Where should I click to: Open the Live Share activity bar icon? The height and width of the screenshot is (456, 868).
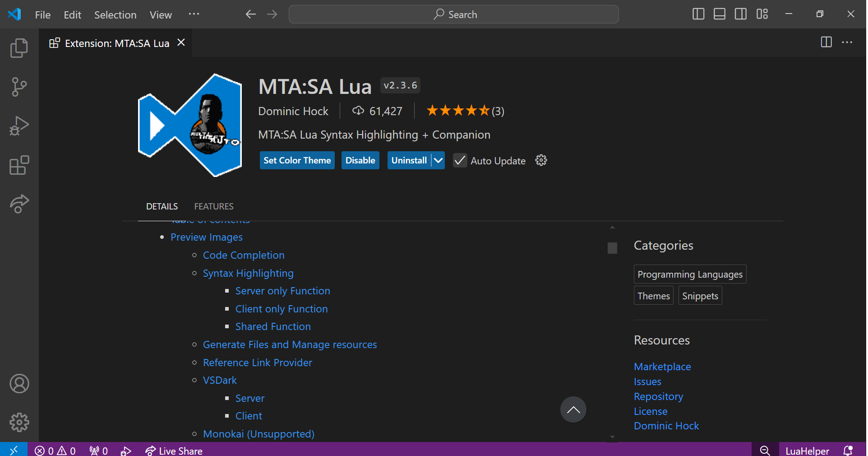pyautogui.click(x=19, y=204)
